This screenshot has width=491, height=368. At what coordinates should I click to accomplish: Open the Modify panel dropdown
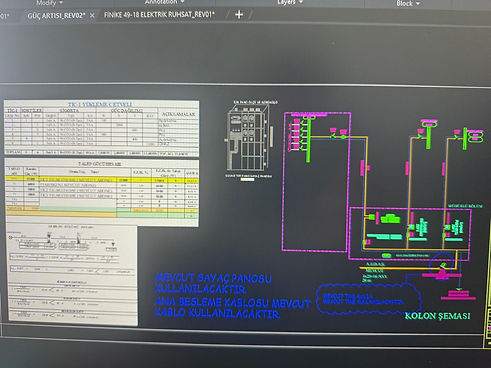click(49, 3)
